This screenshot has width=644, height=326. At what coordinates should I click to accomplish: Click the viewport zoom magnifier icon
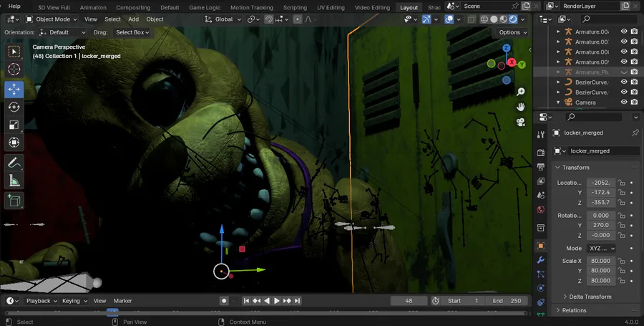click(x=520, y=92)
